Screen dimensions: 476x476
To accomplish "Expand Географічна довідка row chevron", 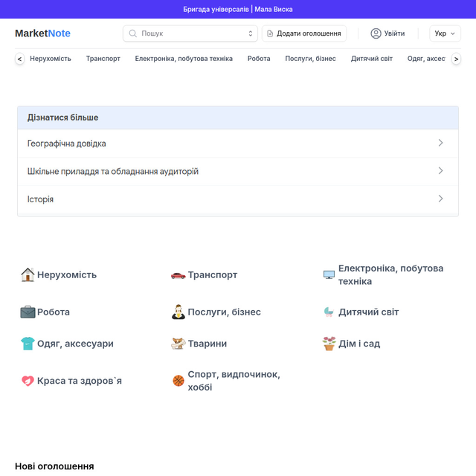I will tap(440, 143).
